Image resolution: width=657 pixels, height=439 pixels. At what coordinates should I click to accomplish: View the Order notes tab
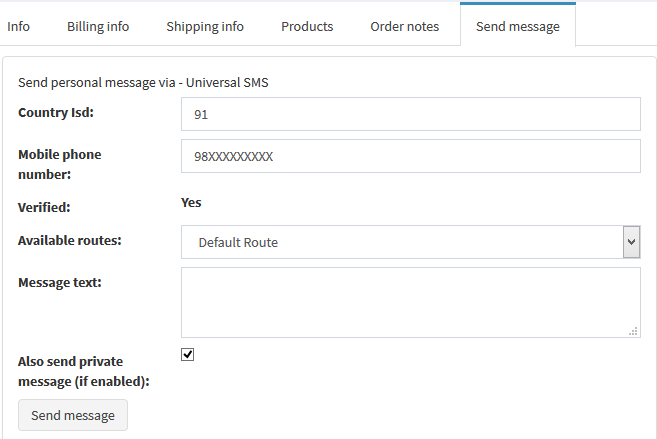(404, 26)
